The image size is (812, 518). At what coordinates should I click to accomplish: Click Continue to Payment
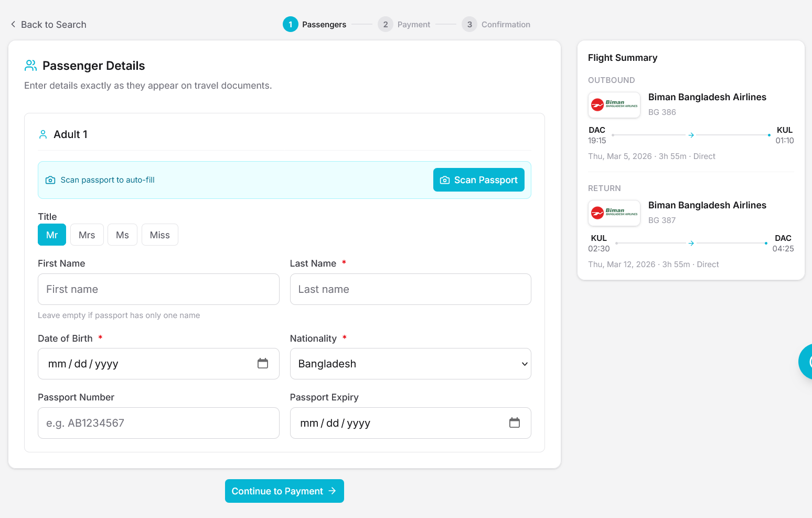pos(284,491)
